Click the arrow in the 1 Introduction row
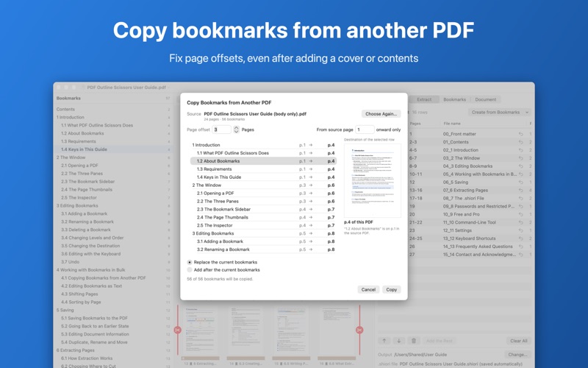Screen dimensions: 588x368 click(x=311, y=145)
